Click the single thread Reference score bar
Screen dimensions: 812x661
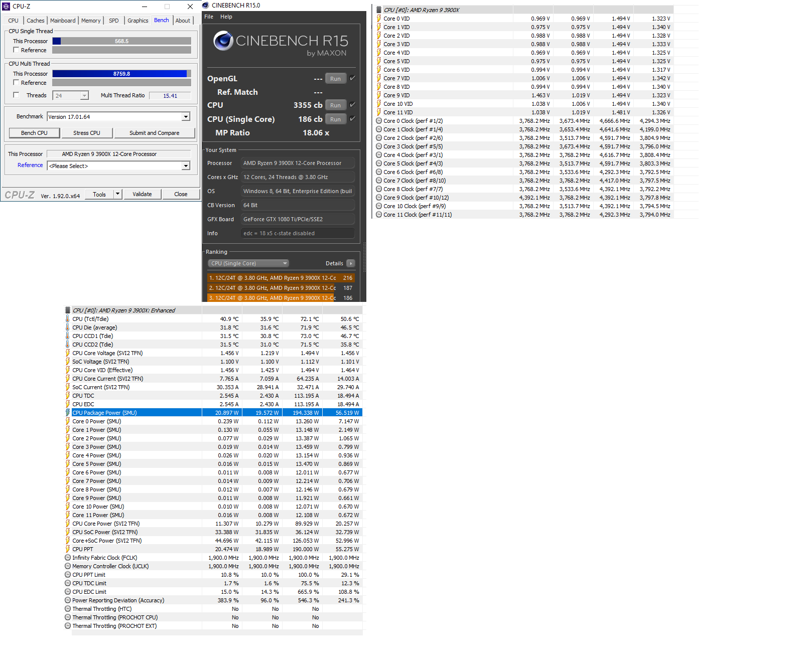tap(121, 50)
